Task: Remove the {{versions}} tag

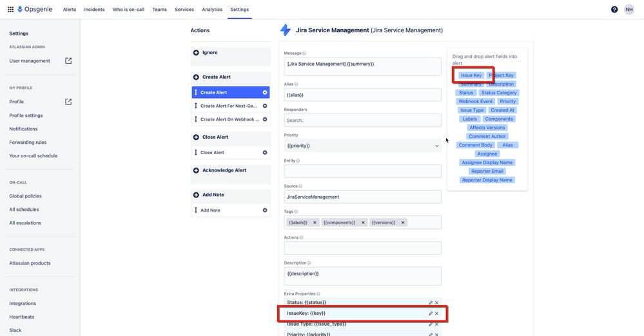Action: click(403, 222)
